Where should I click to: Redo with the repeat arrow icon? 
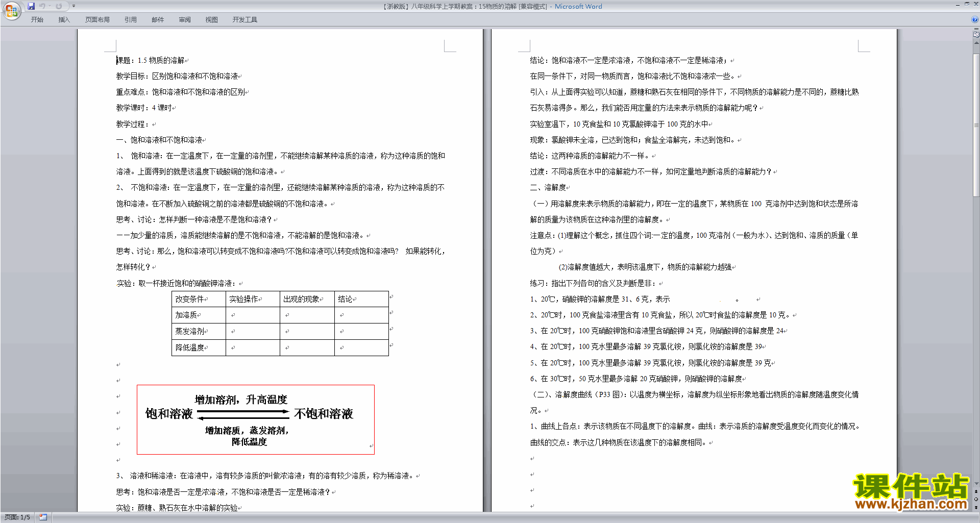(x=59, y=6)
